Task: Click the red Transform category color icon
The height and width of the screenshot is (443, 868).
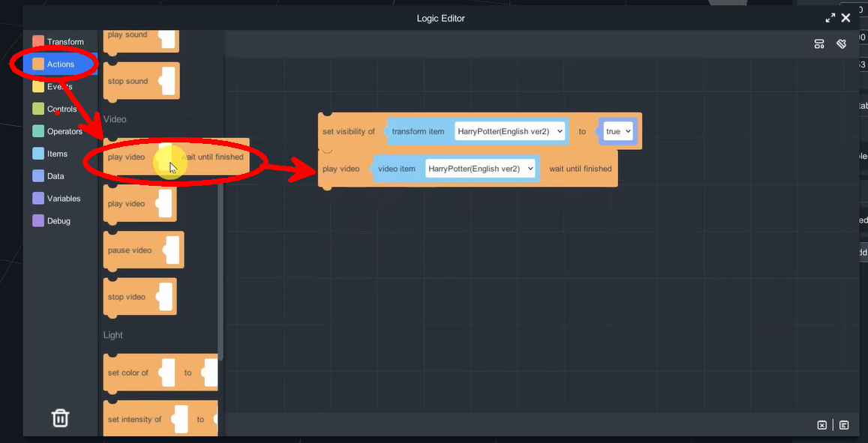Action: point(38,41)
